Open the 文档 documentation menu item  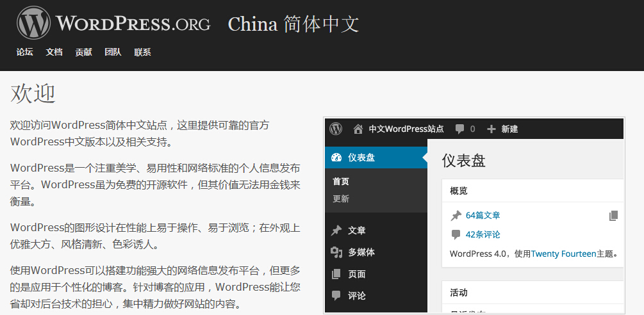[x=54, y=52]
